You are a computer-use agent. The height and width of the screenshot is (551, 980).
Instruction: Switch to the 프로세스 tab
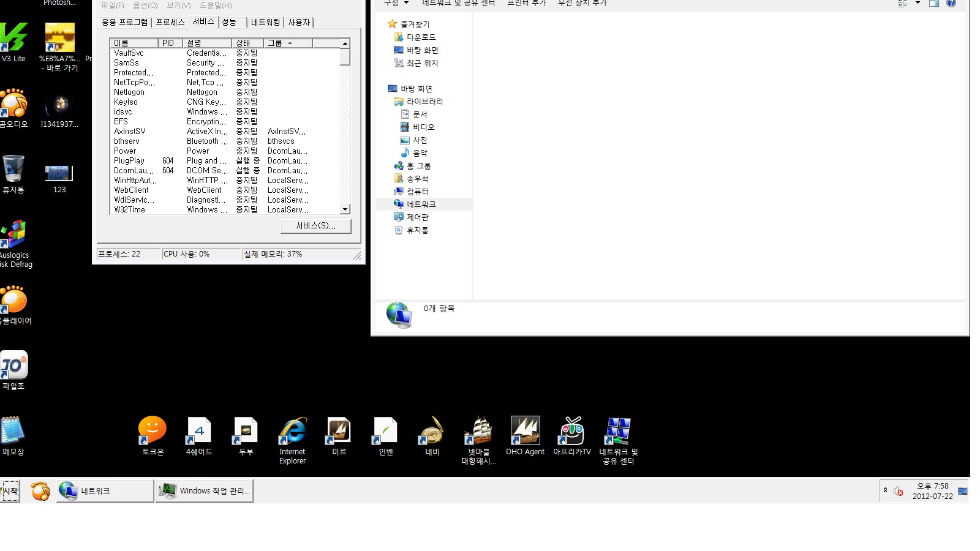(170, 22)
